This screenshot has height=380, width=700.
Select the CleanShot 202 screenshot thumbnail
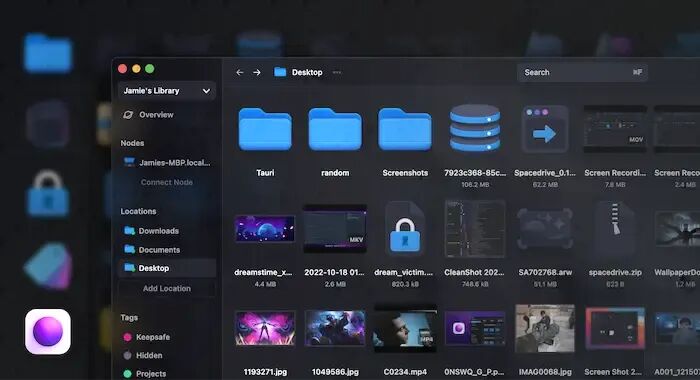click(x=475, y=229)
